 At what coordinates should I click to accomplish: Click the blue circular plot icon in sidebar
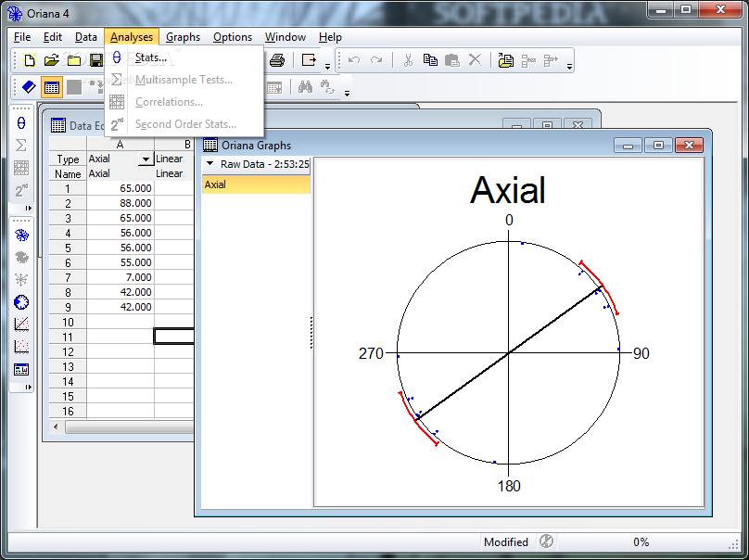tap(21, 302)
